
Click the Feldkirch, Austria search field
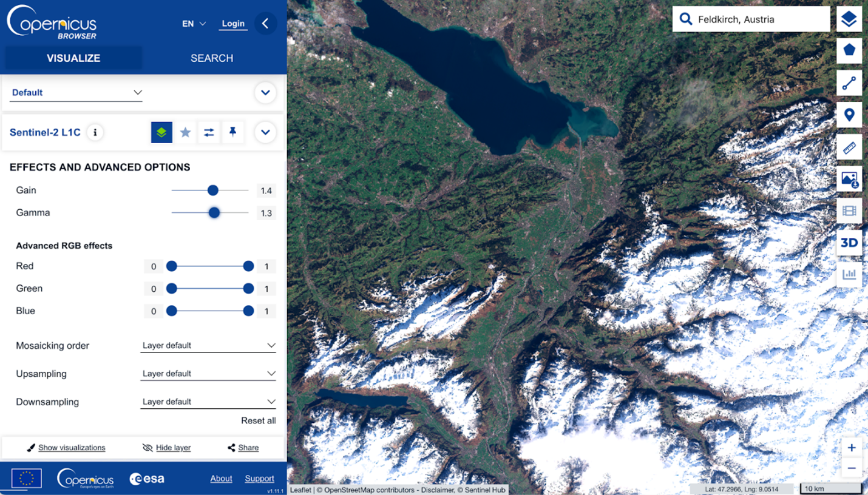tap(759, 19)
